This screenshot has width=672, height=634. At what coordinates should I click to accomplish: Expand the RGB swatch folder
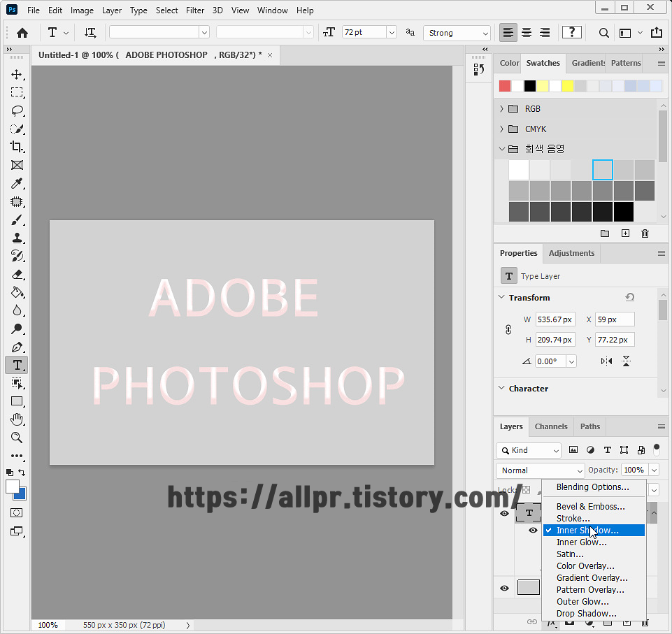click(x=501, y=109)
